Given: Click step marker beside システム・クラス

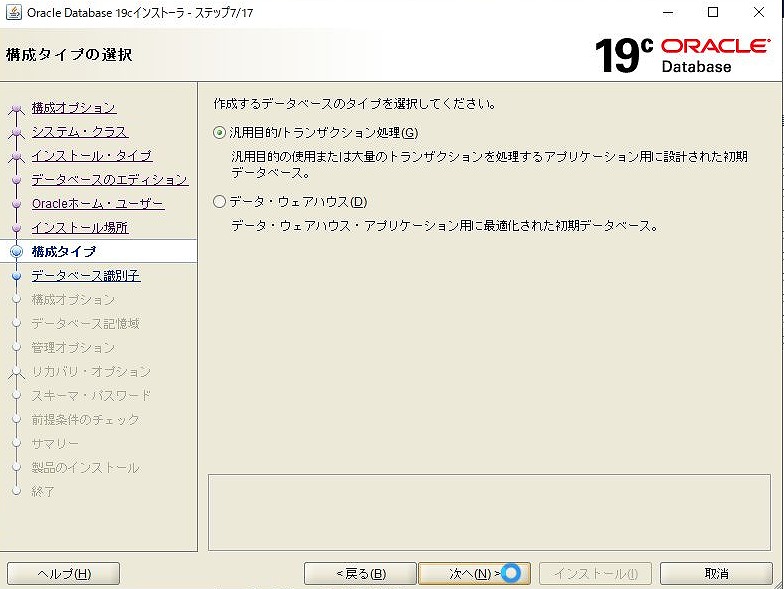Looking at the screenshot, I should point(16,132).
